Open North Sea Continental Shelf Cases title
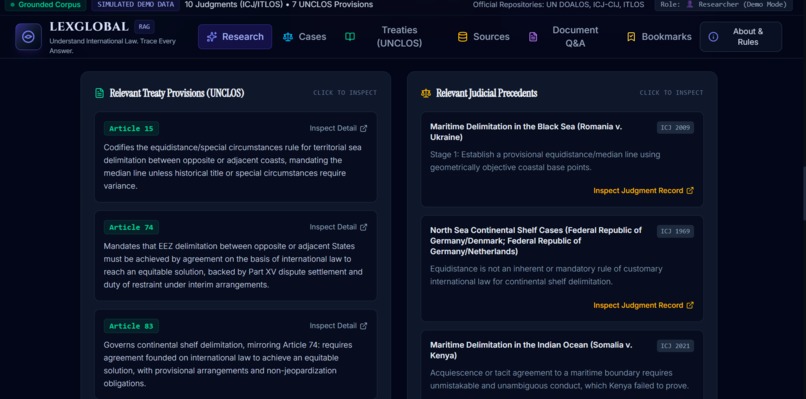The width and height of the screenshot is (806, 399). 536,241
